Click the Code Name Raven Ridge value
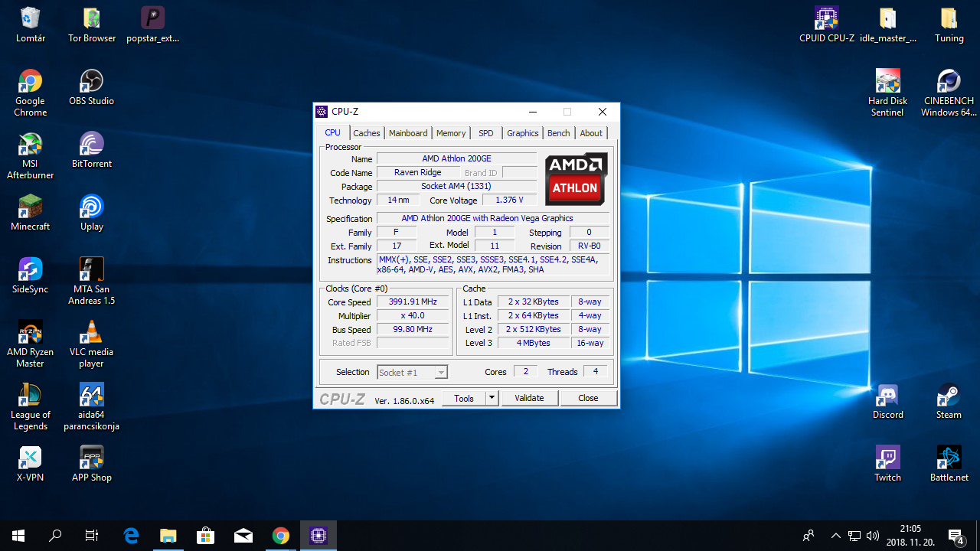This screenshot has height=551, width=980. (x=418, y=172)
